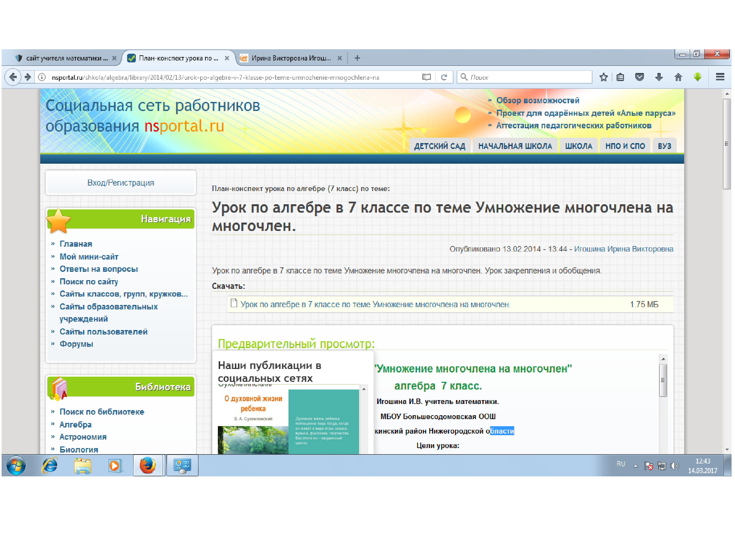Open new tab with plus button
735x560 pixels.
[x=357, y=58]
